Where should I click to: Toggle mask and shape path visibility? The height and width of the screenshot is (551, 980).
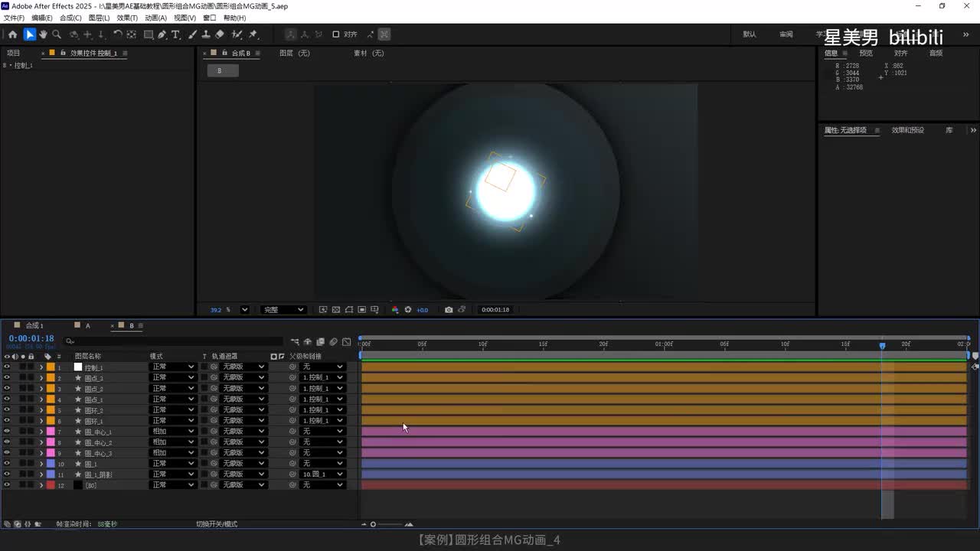(x=349, y=310)
